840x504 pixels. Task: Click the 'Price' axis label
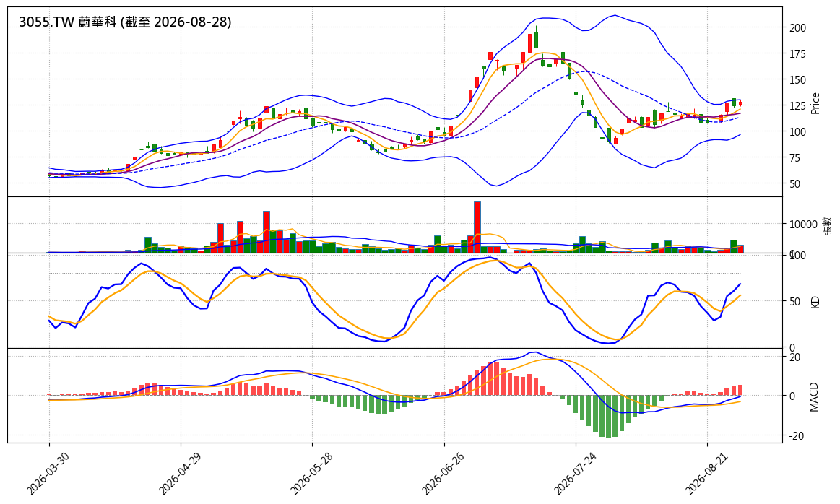click(x=816, y=103)
